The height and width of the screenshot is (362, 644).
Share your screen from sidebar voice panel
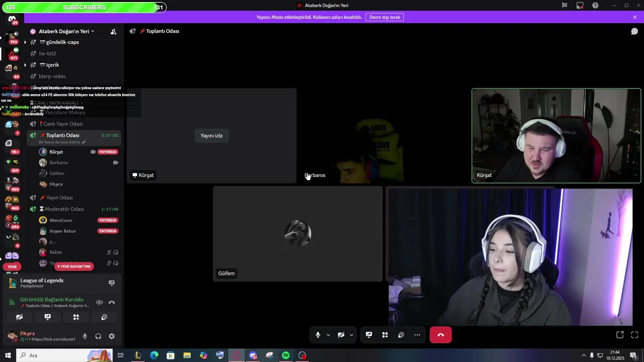click(48, 317)
